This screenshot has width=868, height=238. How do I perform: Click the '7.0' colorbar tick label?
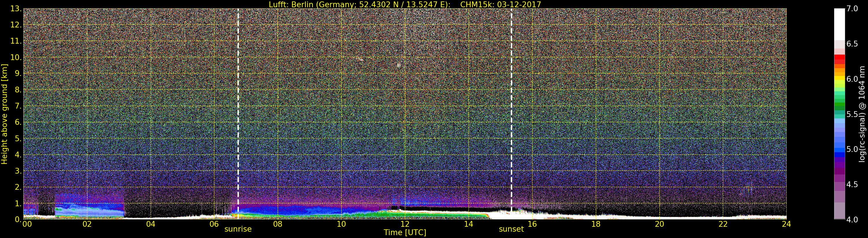(852, 9)
